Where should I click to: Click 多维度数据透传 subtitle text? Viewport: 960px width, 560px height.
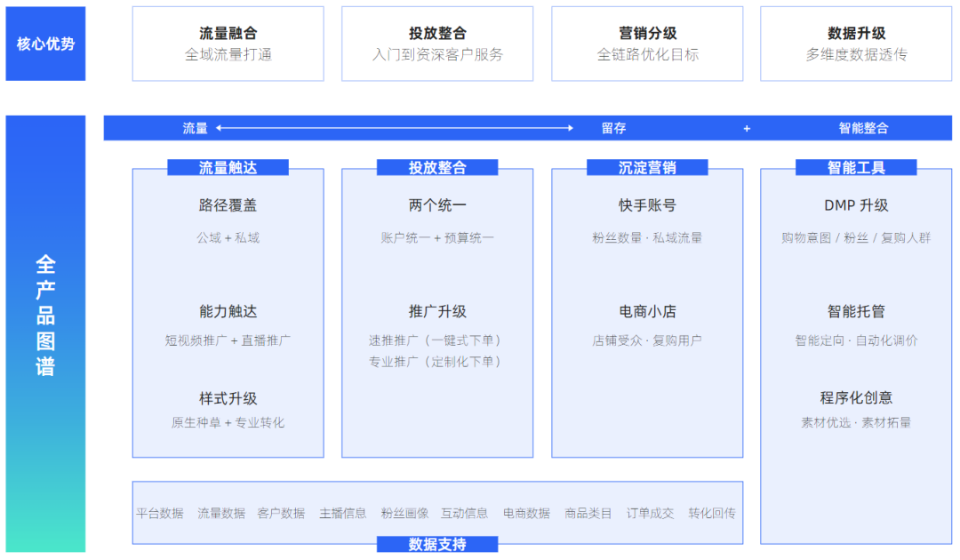click(856, 54)
